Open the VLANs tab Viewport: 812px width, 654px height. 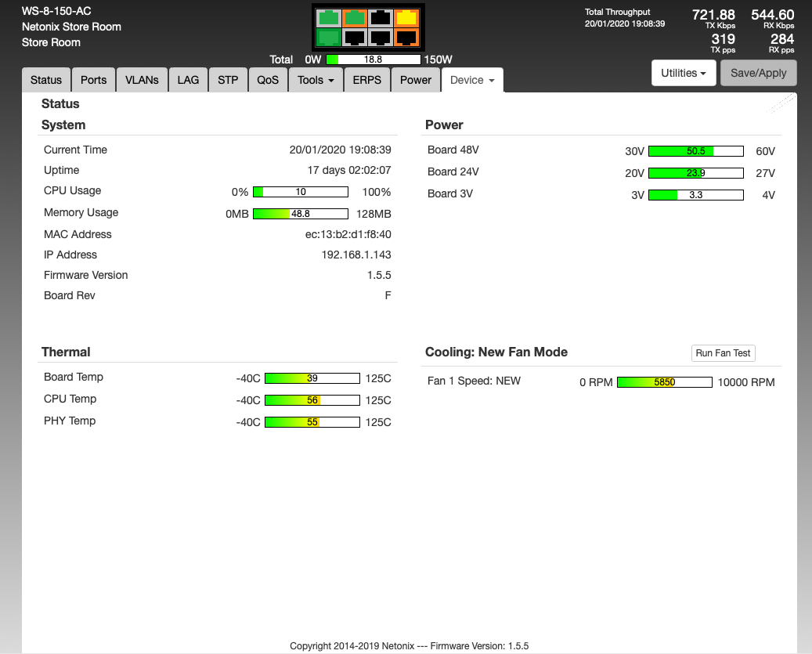point(142,80)
